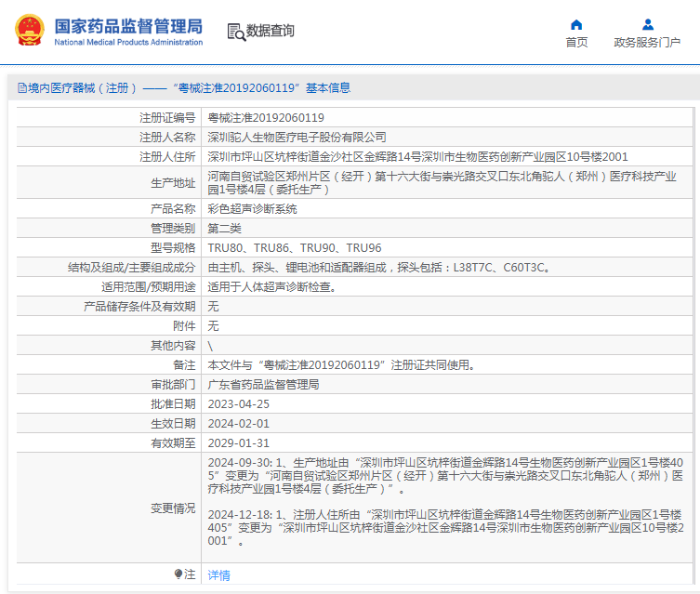This screenshot has height=594, width=700.
Task: Click effective date 2024-02-01
Action: (x=238, y=424)
